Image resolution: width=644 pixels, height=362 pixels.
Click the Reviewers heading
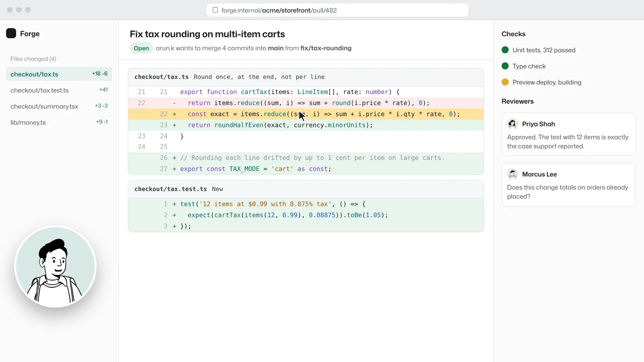coord(518,101)
